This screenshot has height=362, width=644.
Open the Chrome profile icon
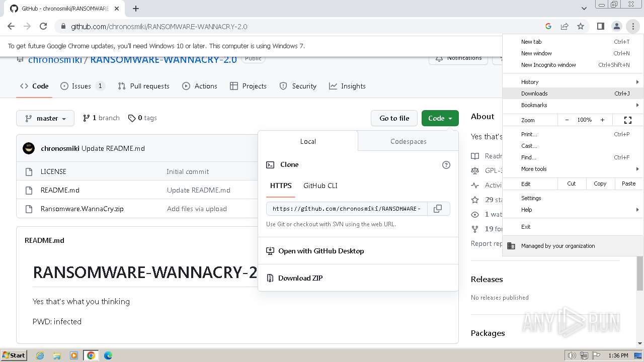tap(617, 26)
